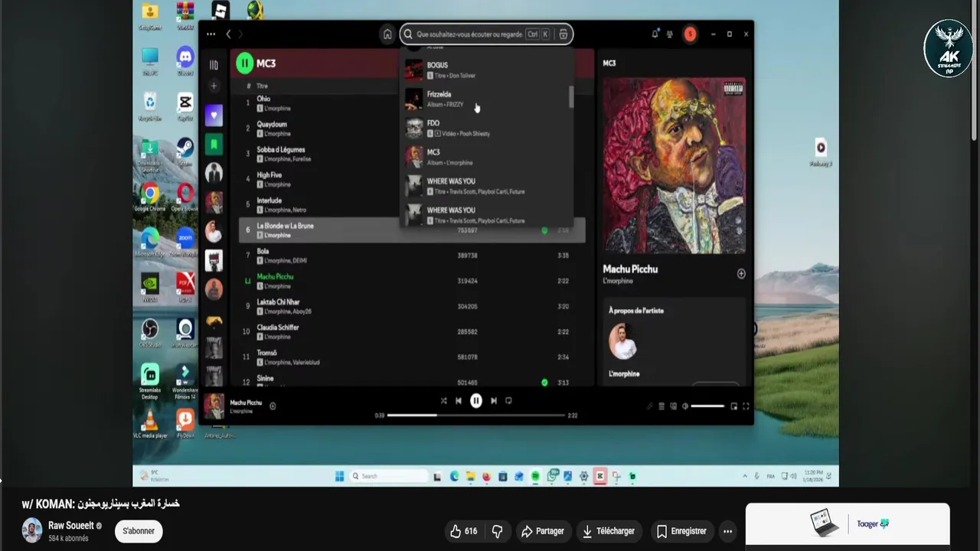980x551 pixels.
Task: Like the YouTube video
Action: click(x=464, y=531)
